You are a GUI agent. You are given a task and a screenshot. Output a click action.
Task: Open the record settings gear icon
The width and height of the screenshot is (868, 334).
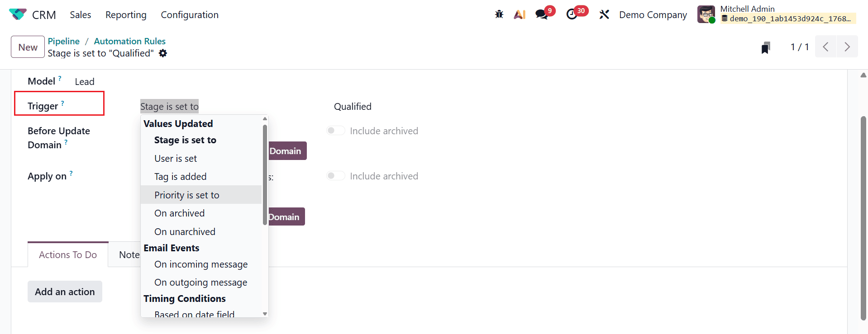click(163, 53)
